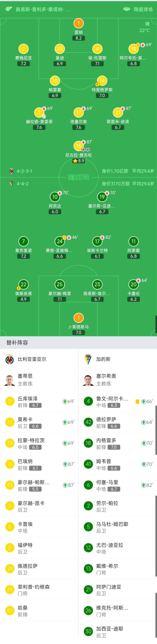This screenshot has height=644, width=157.
Task: Open the referee name link at top
Action: (43, 9)
